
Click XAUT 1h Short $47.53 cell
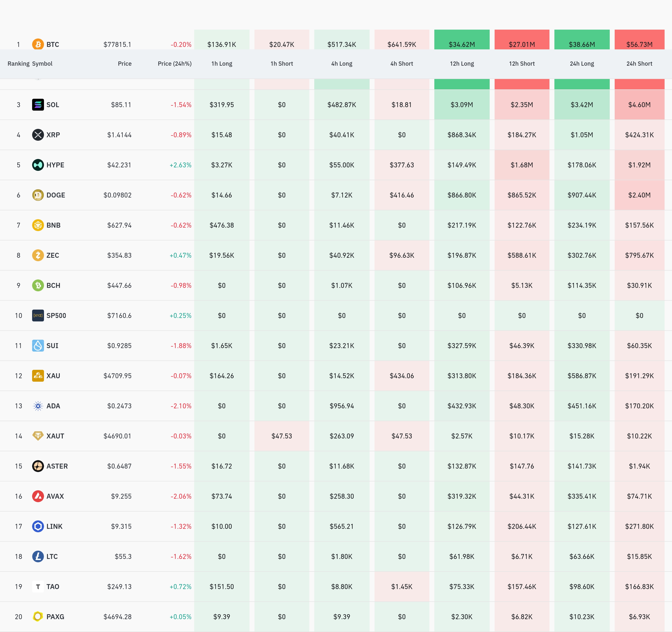[x=282, y=436]
